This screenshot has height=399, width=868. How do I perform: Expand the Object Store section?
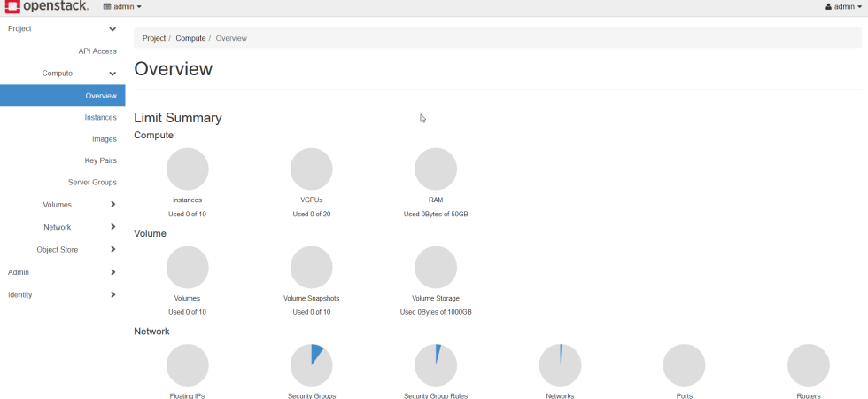coord(112,250)
